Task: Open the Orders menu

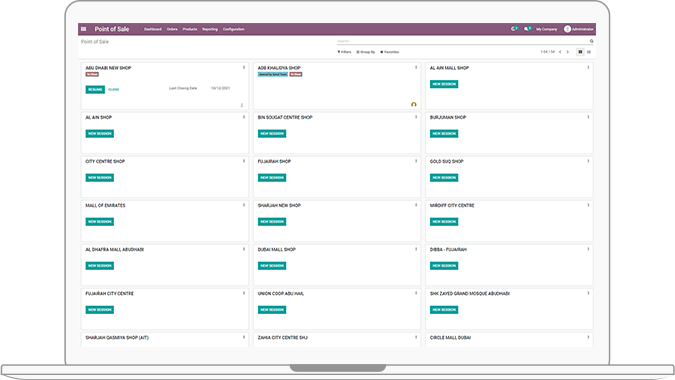Action: (x=172, y=29)
